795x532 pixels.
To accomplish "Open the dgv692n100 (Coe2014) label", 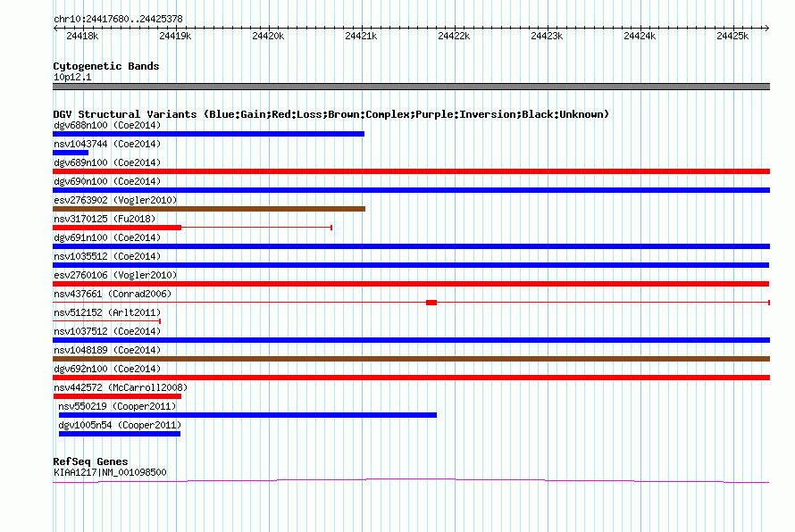I will (107, 369).
